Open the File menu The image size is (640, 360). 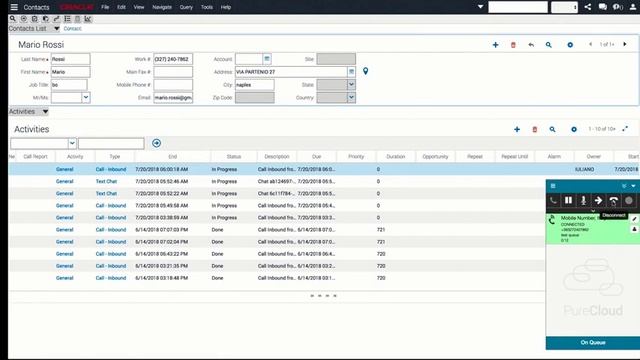coord(105,7)
